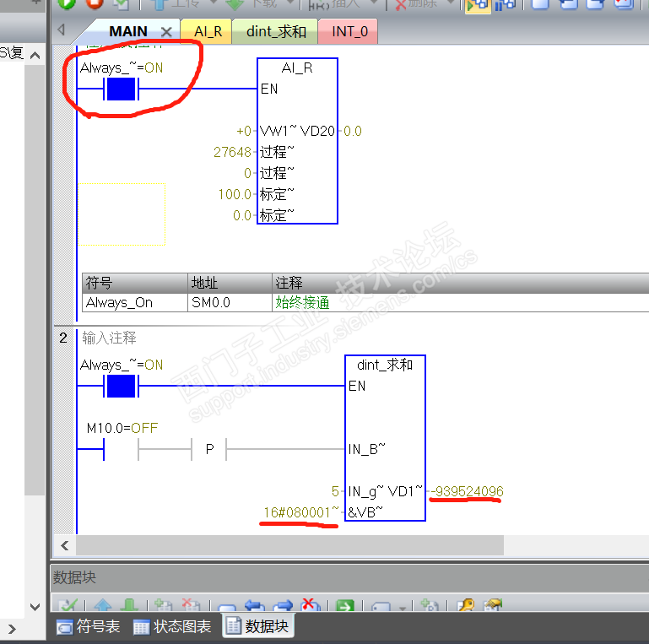Click the left panel scroll-right arrow
The width and height of the screenshot is (649, 644).
point(12,630)
